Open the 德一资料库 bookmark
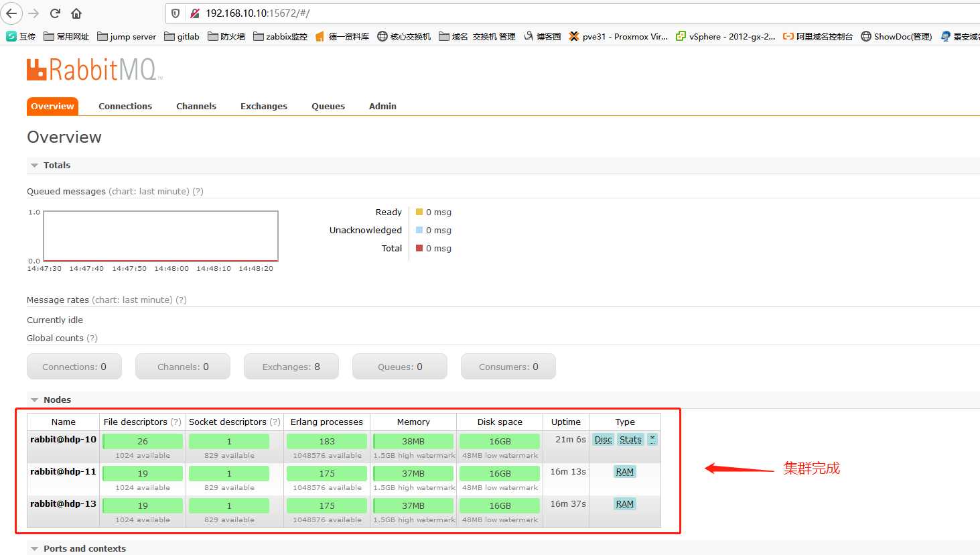980x555 pixels. click(342, 36)
